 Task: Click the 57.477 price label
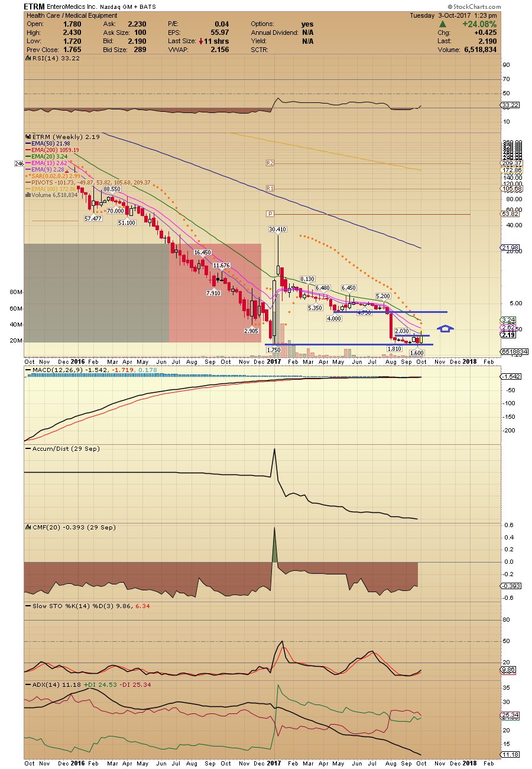tap(93, 218)
